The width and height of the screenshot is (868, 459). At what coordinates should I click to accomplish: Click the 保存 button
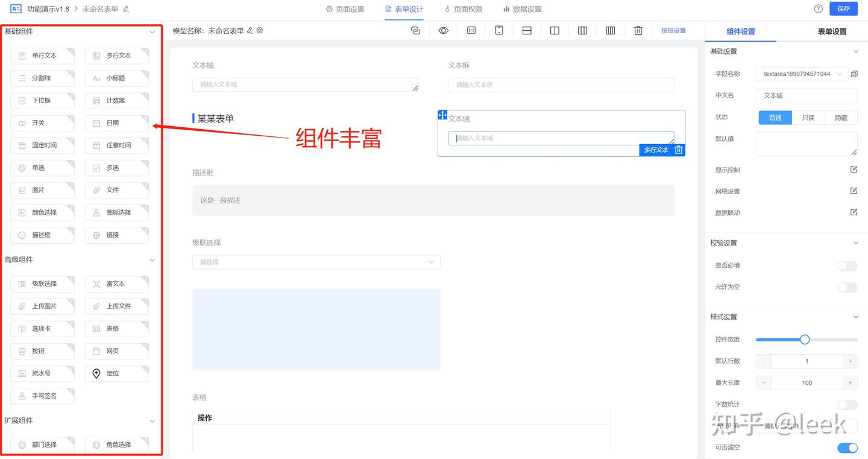click(843, 9)
